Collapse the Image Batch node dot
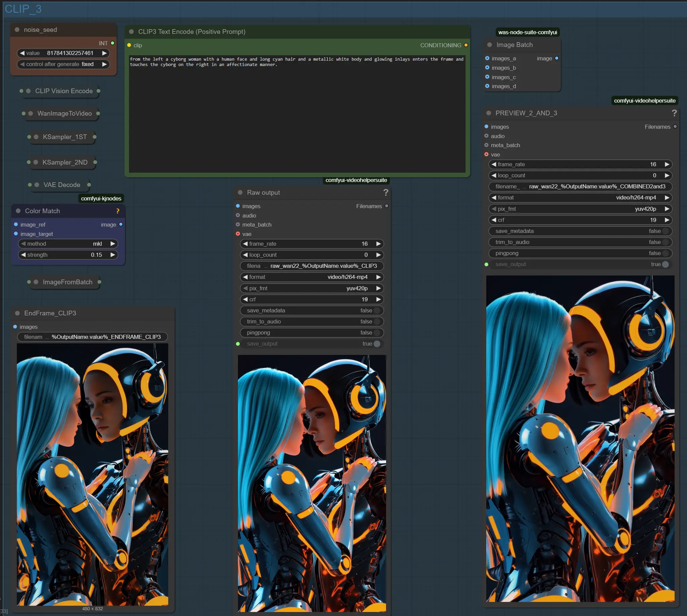 (x=489, y=45)
